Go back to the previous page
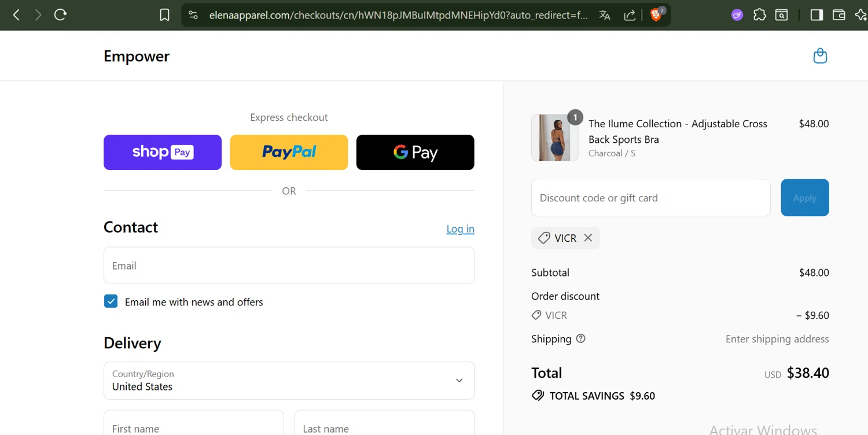Image resolution: width=868 pixels, height=435 pixels. [17, 15]
